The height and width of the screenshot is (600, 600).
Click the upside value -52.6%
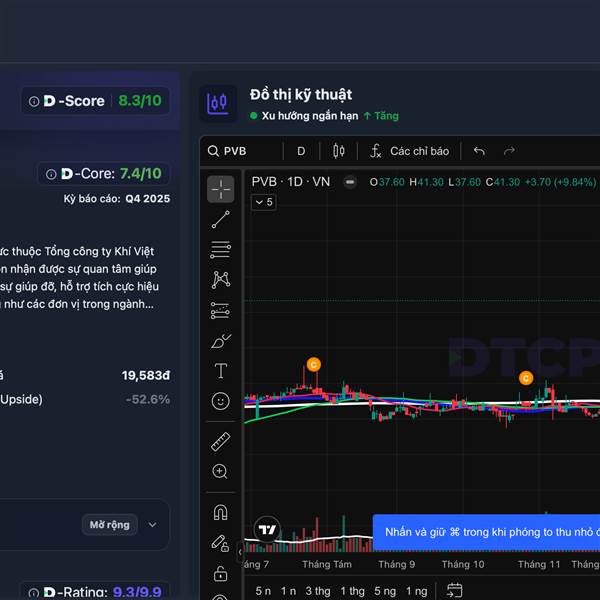148,399
